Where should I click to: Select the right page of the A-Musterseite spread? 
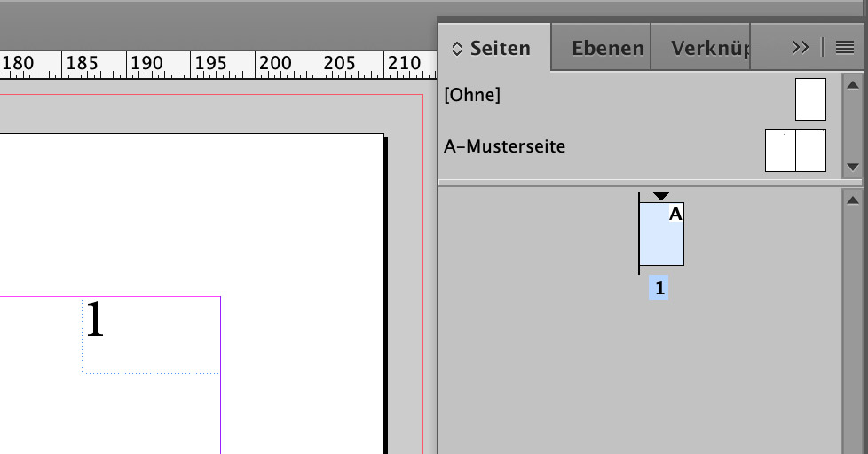point(810,151)
